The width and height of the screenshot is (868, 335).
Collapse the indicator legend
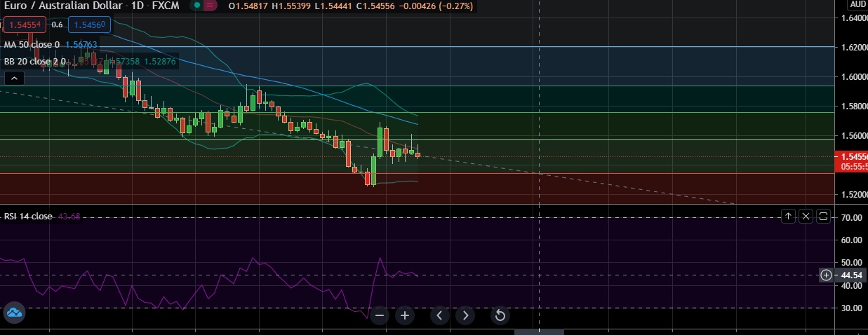(x=13, y=77)
